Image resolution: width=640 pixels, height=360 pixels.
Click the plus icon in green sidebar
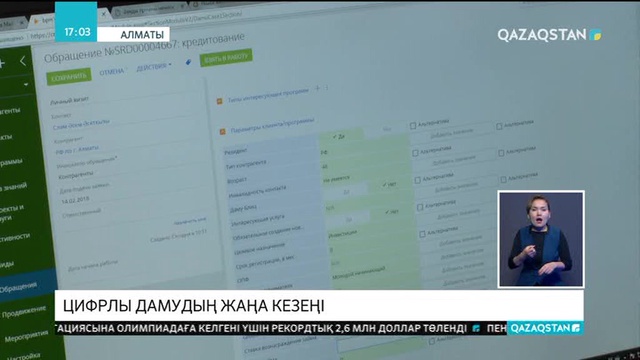click(2, 63)
